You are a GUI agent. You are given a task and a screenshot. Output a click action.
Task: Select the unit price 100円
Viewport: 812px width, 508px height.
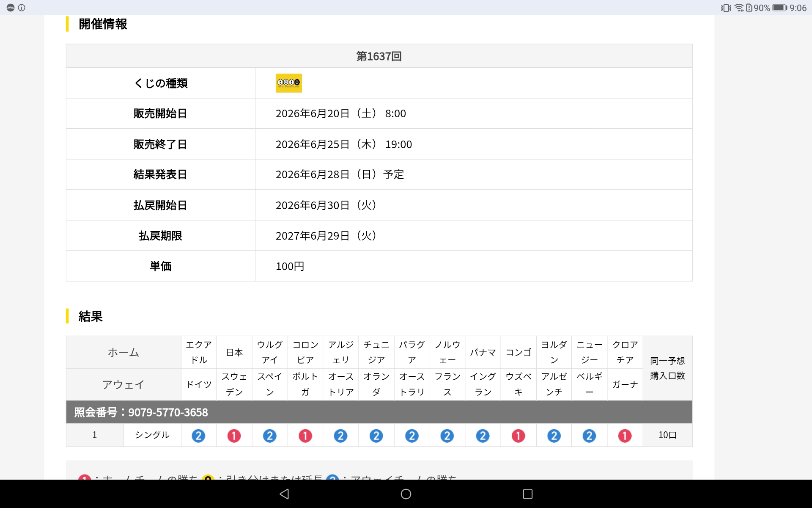[x=290, y=266]
